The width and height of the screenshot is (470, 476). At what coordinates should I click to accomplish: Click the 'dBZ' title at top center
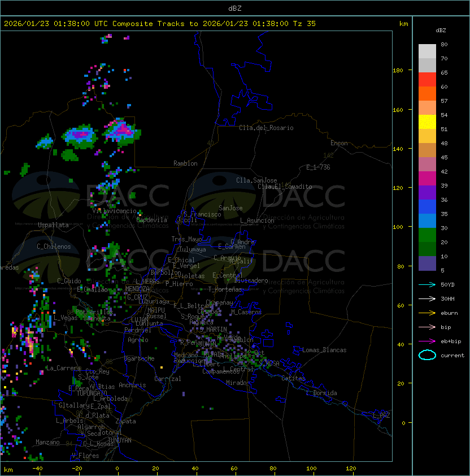[235, 8]
